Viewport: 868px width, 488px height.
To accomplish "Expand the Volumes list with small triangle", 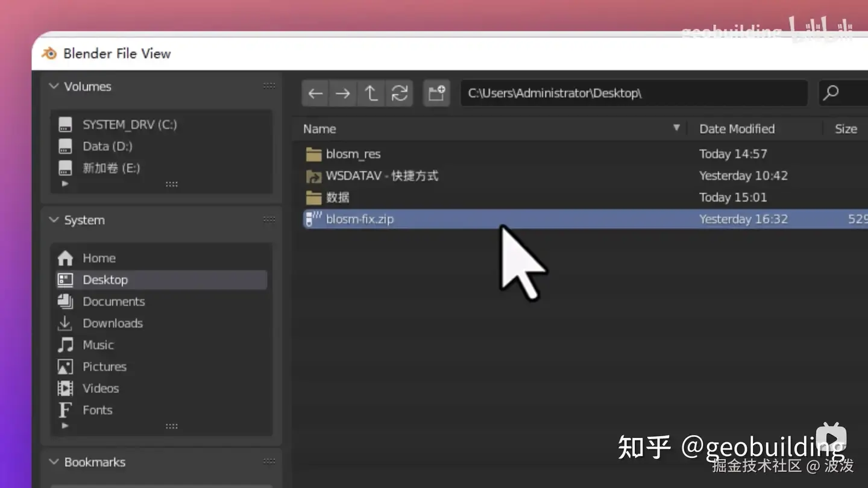I will (x=65, y=184).
